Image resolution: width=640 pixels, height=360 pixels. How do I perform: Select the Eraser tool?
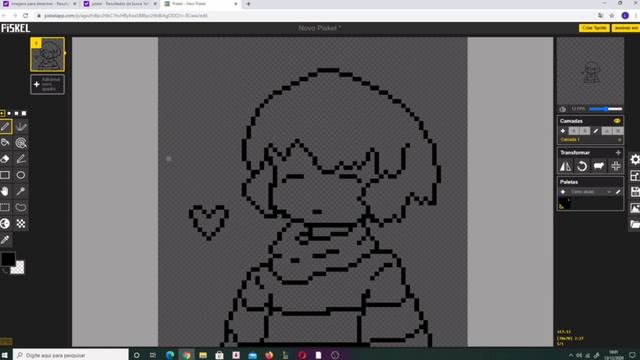[5, 159]
